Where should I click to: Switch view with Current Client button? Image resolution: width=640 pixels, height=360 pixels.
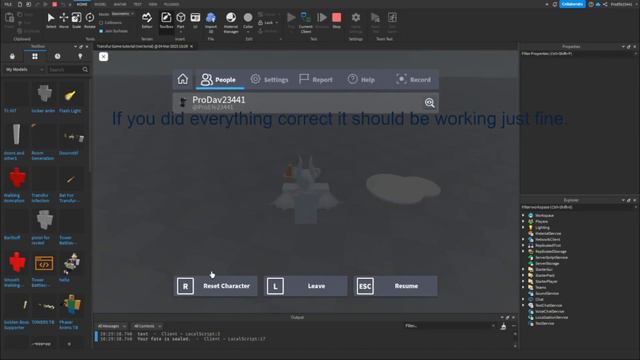(x=305, y=22)
